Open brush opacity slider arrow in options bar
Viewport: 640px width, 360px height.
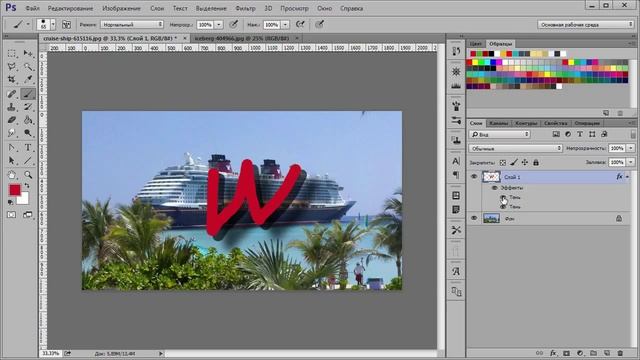218,24
